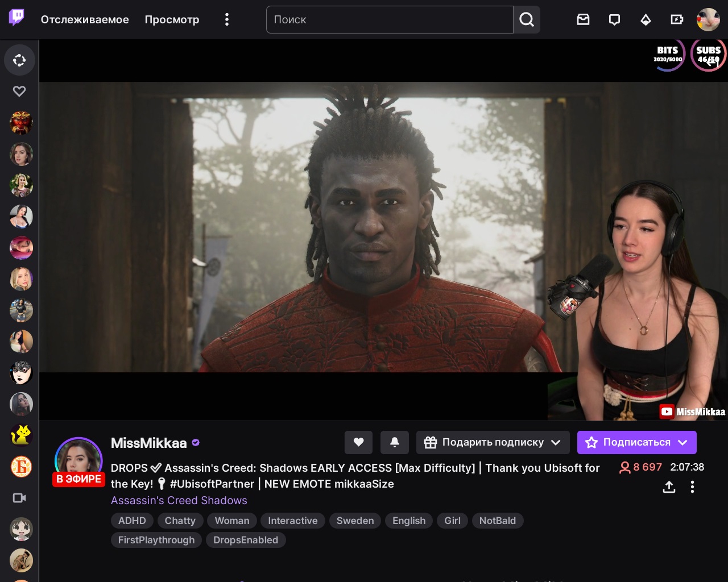Click the 8 697 viewer count

coord(641,467)
